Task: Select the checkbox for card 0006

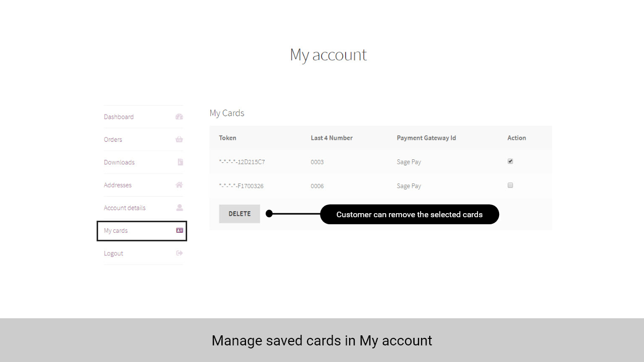Action: [510, 186]
